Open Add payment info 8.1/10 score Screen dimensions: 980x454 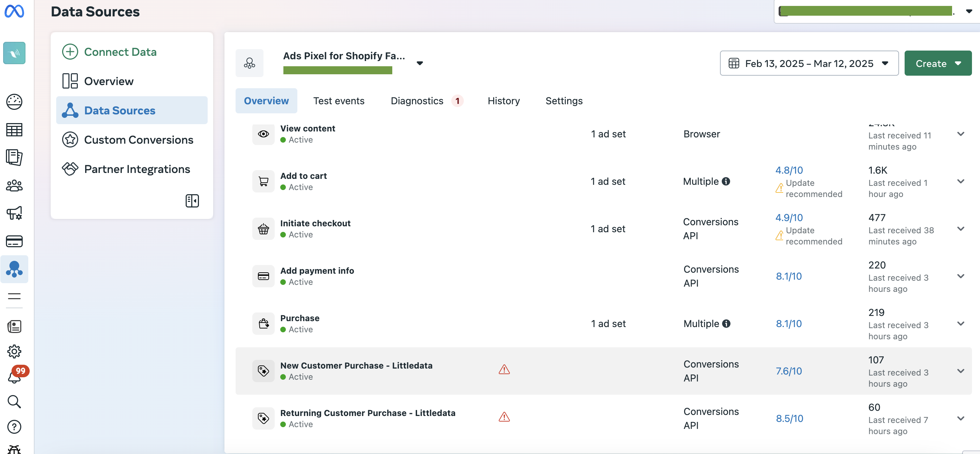click(x=789, y=277)
